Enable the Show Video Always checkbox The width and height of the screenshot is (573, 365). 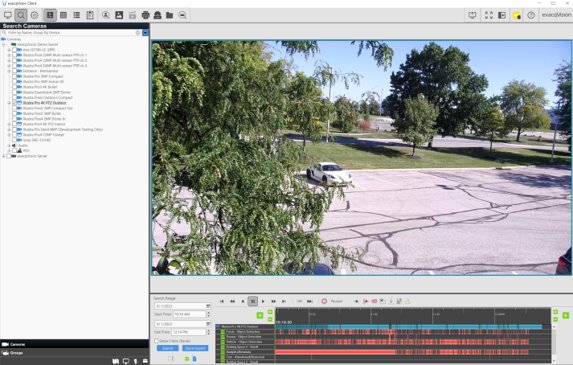[x=156, y=341]
